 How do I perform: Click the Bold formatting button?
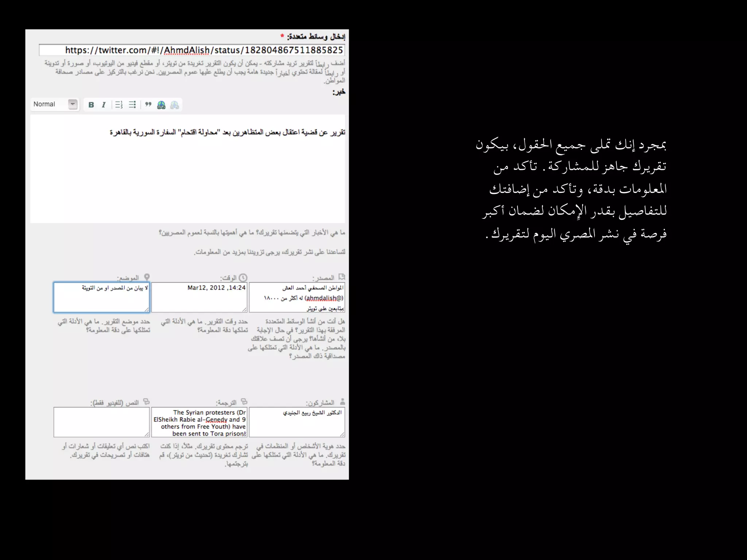click(91, 105)
